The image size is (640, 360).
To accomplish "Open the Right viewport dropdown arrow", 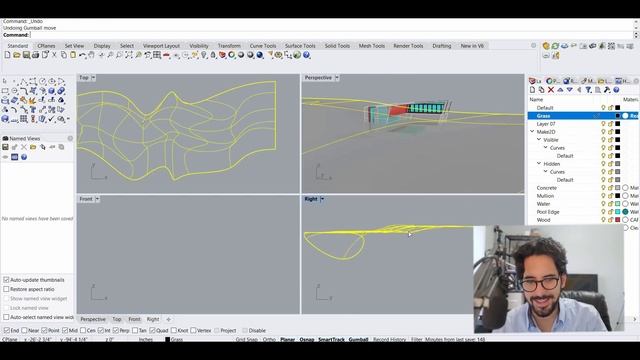I will (322, 199).
